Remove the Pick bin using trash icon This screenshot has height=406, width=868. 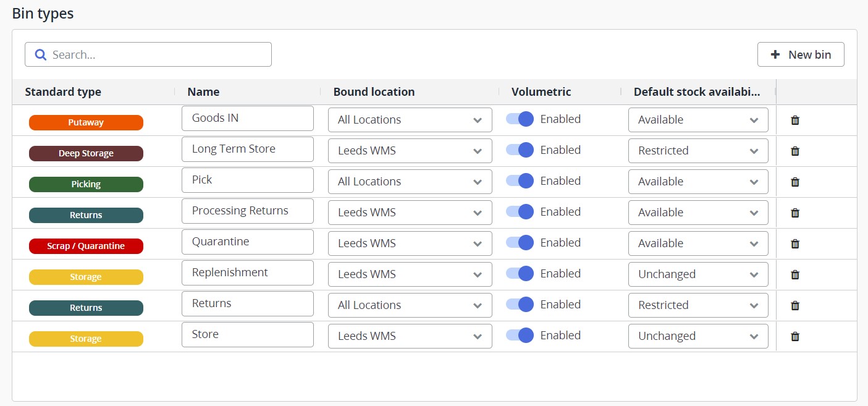[795, 182]
